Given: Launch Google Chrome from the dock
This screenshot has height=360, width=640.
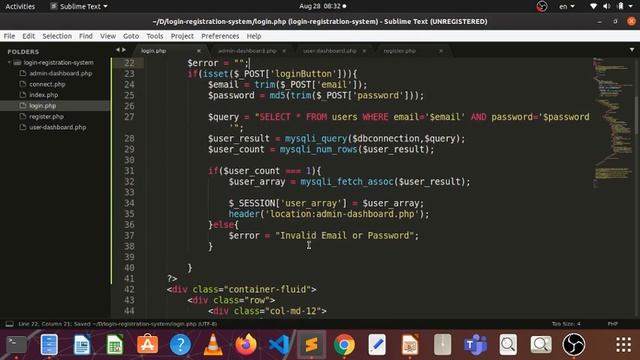Looking at the screenshot, I should 344,345.
